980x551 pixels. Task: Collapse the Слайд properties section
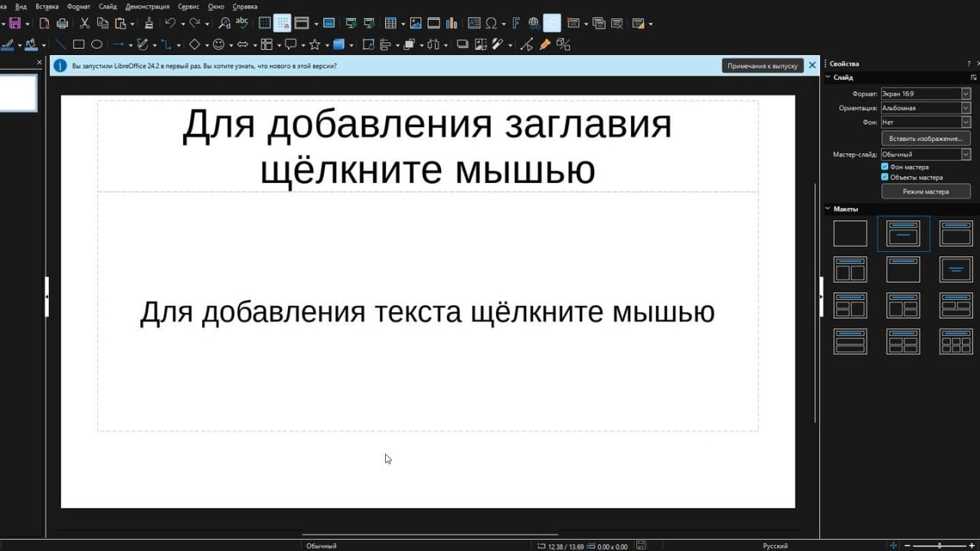(x=827, y=77)
